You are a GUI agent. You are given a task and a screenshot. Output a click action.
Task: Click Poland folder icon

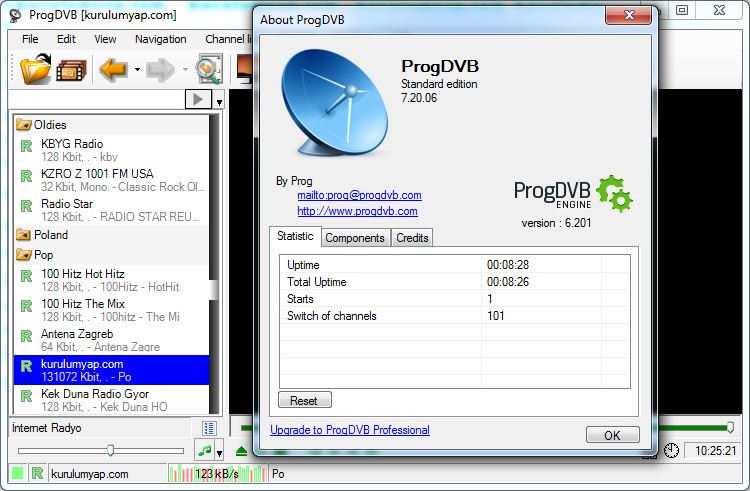[x=23, y=235]
